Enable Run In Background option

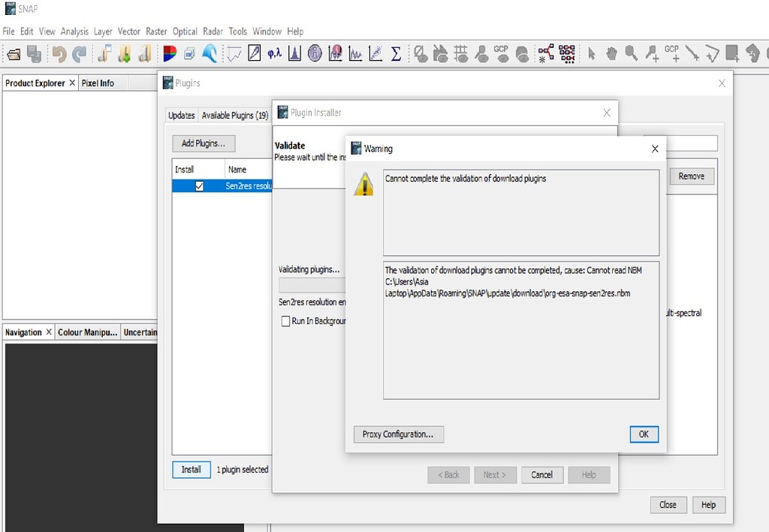[285, 321]
